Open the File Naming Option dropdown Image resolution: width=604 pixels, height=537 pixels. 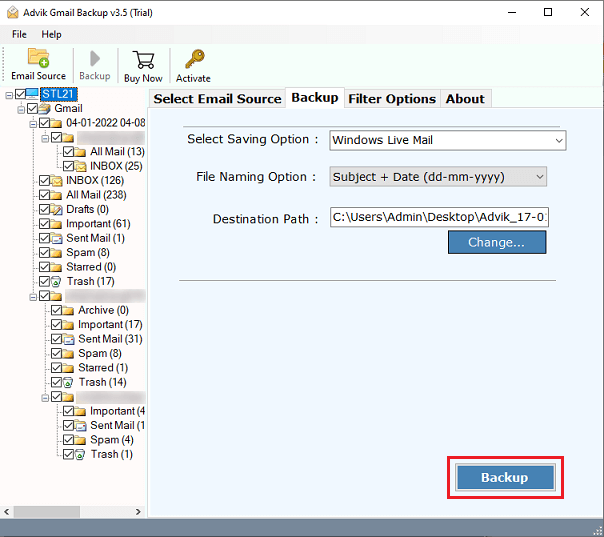tap(438, 177)
